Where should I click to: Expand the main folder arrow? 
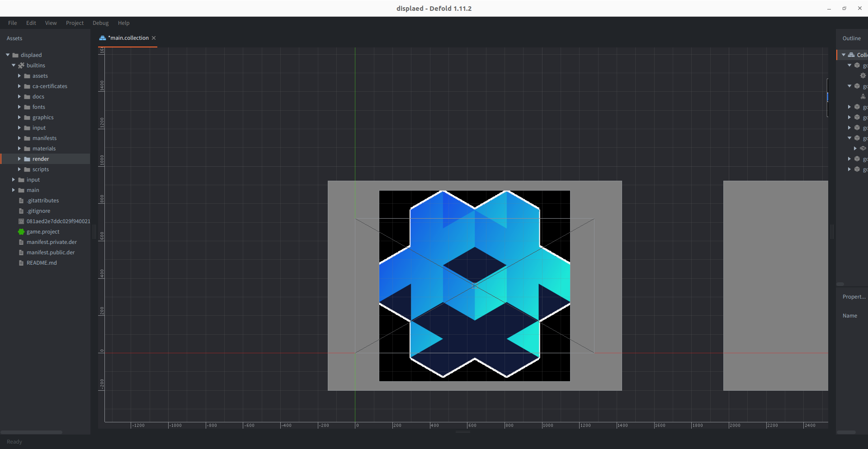coord(14,190)
